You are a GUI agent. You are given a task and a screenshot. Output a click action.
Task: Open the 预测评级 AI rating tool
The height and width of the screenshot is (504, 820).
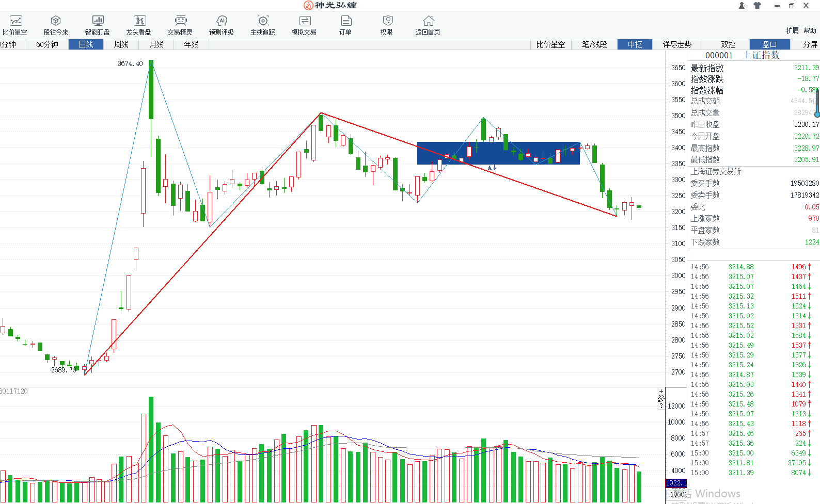pyautogui.click(x=222, y=25)
